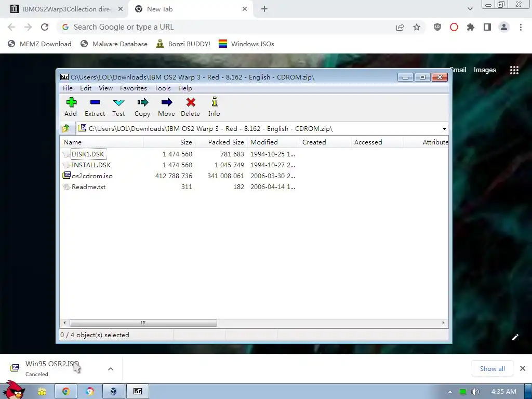Click the Extract toolbar icon
532x399 pixels.
pyautogui.click(x=95, y=102)
